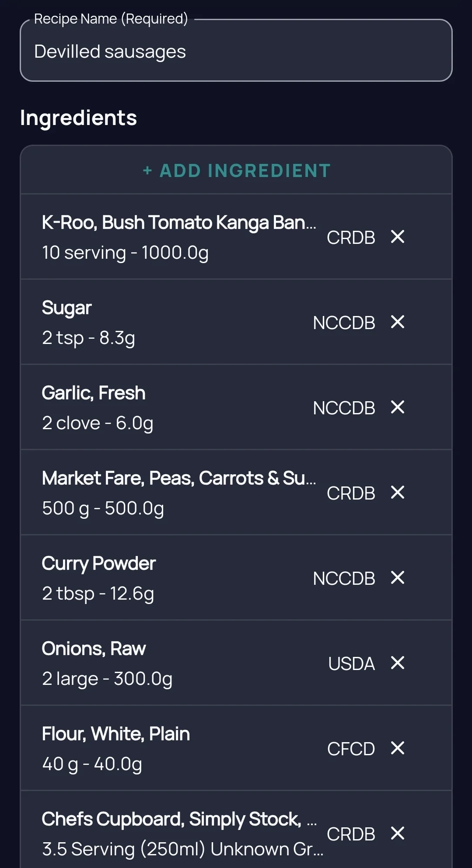This screenshot has height=868, width=472.
Task: Open the Garlic, Fresh ingredient entry
Action: 236,407
